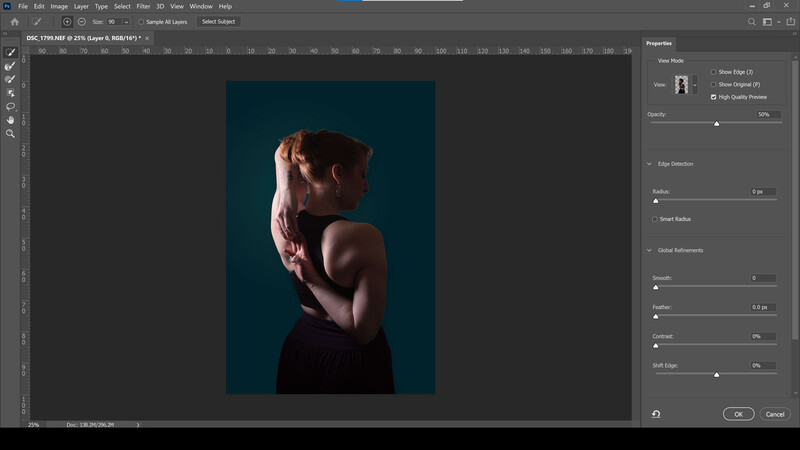The height and width of the screenshot is (450, 800).
Task: Select the Quick Selection tool in the toolbar
Action: (10, 53)
